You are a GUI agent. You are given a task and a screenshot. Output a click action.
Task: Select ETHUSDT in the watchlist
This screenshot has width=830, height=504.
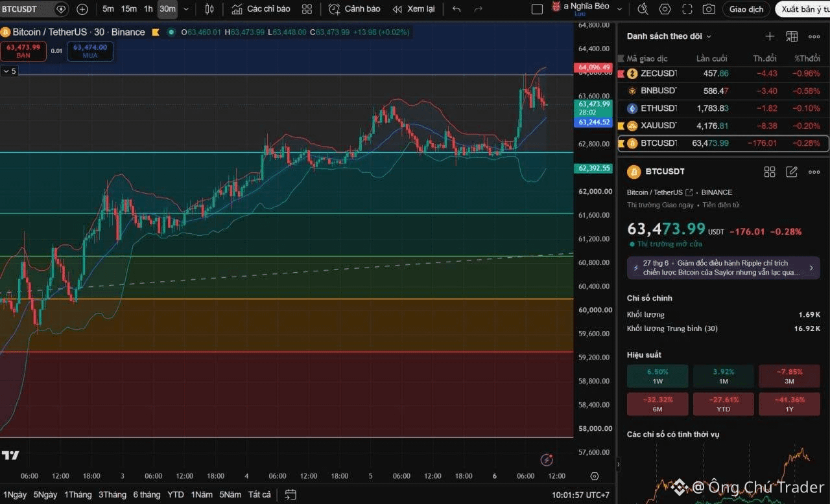point(723,109)
